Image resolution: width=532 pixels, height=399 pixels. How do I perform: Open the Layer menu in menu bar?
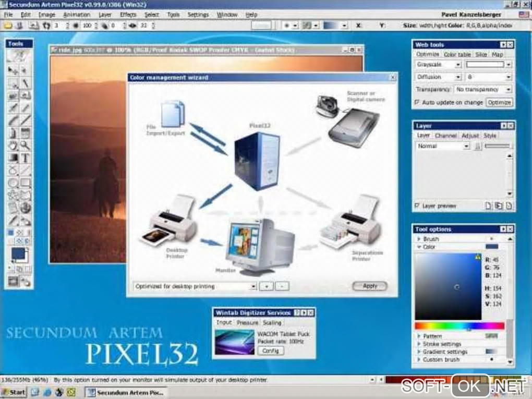pos(105,15)
